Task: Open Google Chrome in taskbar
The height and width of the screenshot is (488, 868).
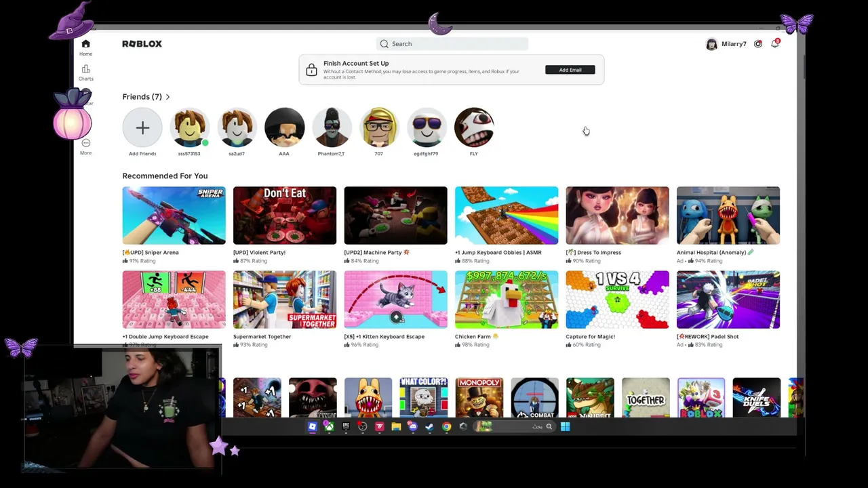Action: click(446, 427)
